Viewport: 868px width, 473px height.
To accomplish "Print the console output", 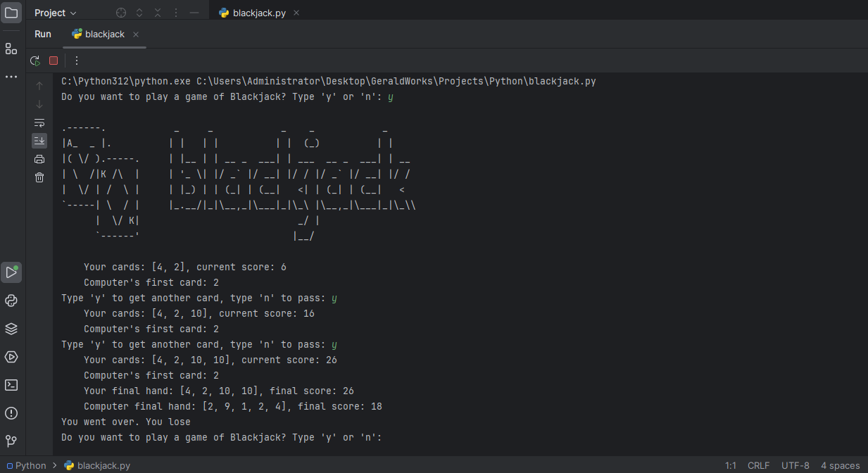I will pos(39,159).
